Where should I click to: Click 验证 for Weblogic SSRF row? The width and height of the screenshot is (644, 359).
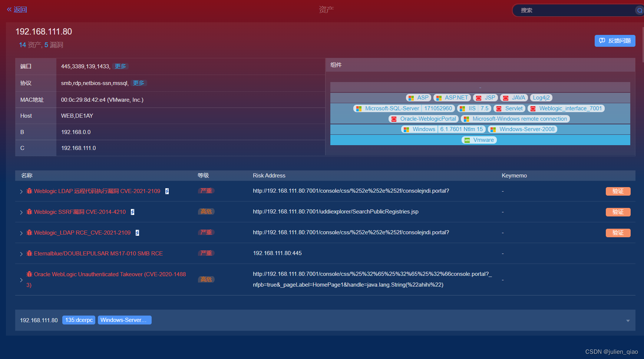pos(618,212)
